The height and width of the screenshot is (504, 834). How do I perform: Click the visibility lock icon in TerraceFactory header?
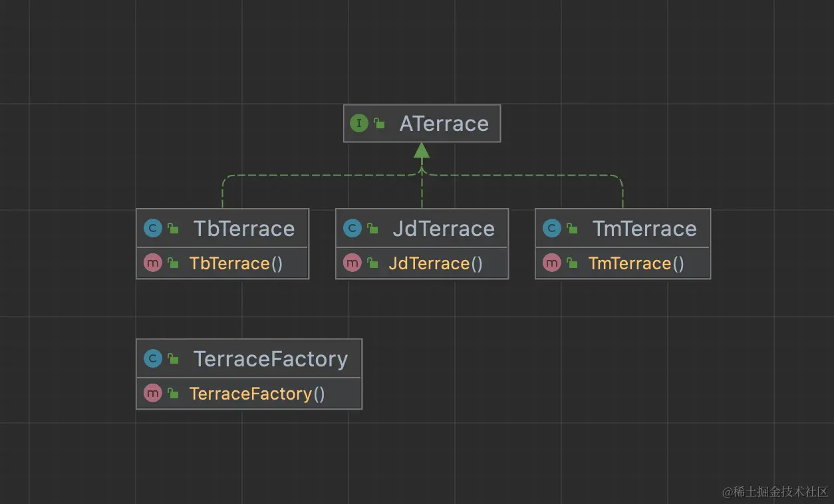(173, 359)
